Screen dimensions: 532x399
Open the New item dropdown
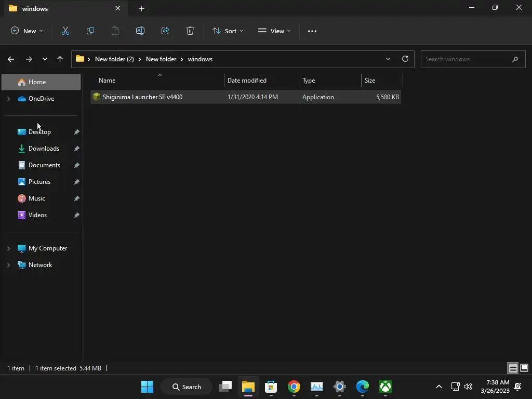(x=27, y=31)
